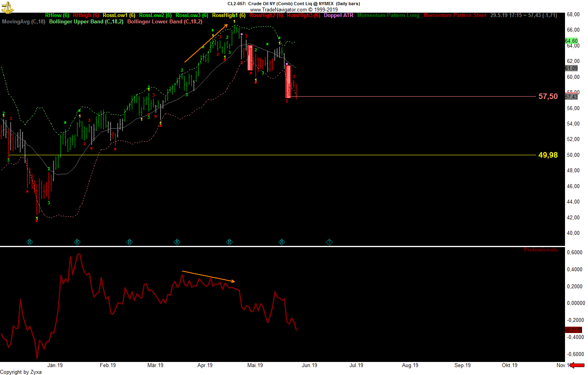588x375 pixels.
Task: Select the R diamond marker below Jun.19
Action: click(282, 242)
